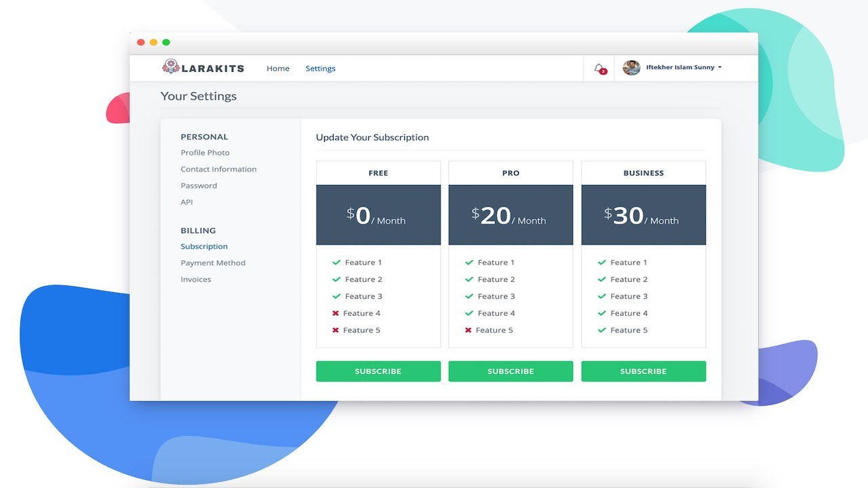Open the Password settings section

coord(199,186)
